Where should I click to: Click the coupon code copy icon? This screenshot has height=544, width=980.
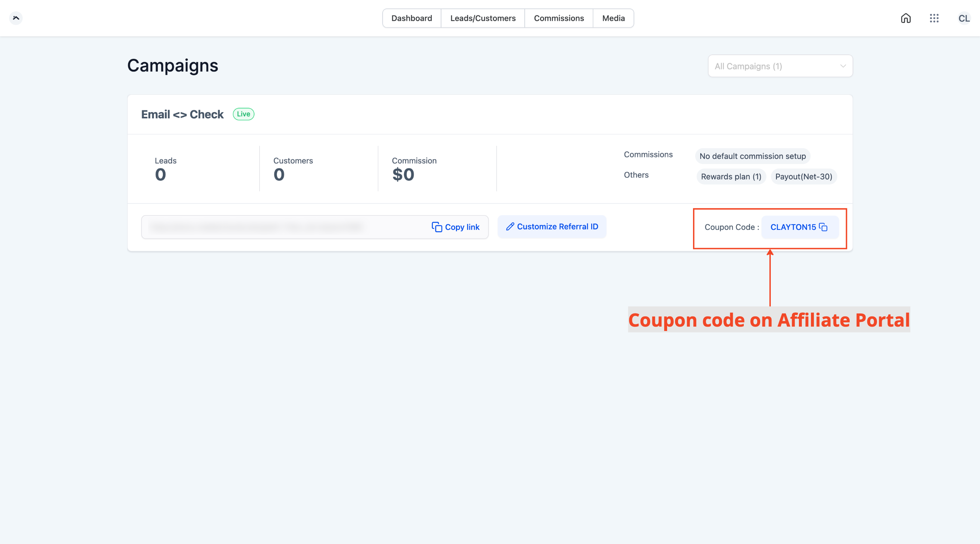[824, 227]
